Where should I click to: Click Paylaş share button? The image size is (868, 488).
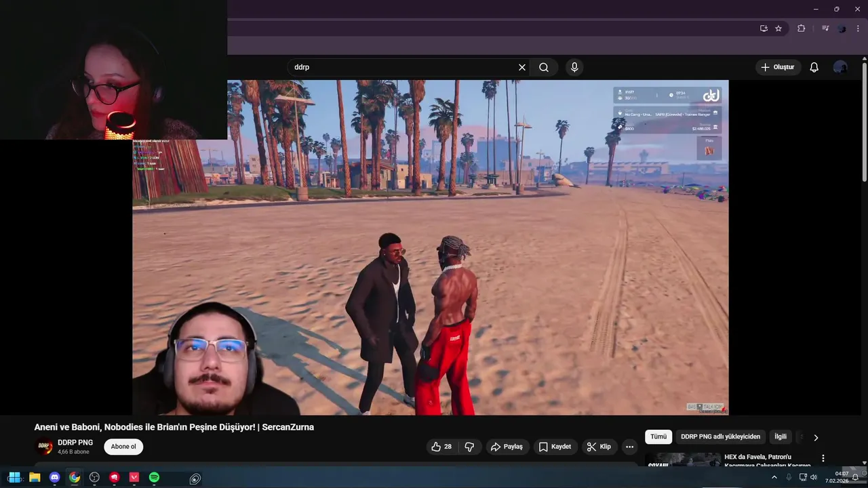click(x=507, y=447)
